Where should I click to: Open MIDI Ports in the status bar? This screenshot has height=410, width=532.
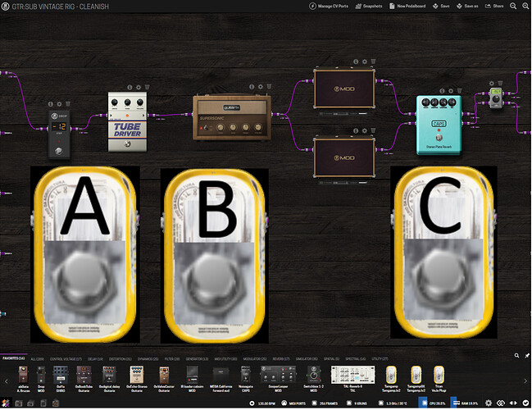(x=293, y=403)
